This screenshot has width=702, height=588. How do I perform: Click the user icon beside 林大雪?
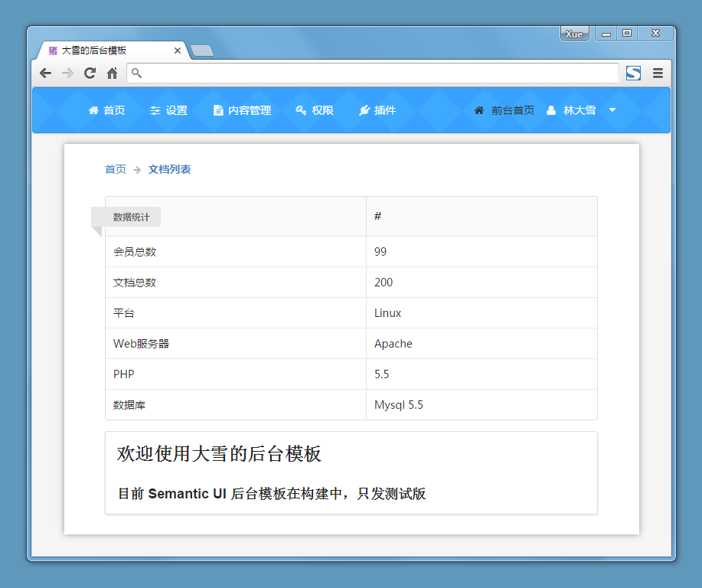pos(551,110)
